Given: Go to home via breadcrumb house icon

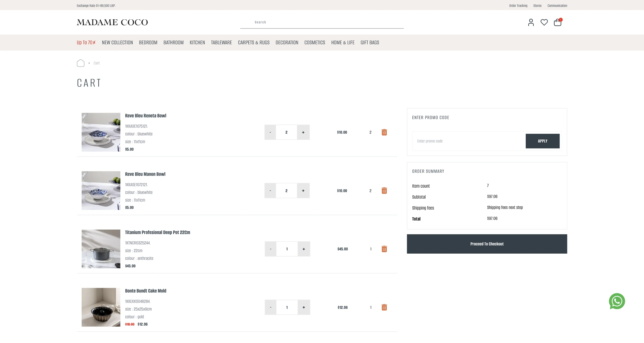Looking at the screenshot, I should [80, 63].
